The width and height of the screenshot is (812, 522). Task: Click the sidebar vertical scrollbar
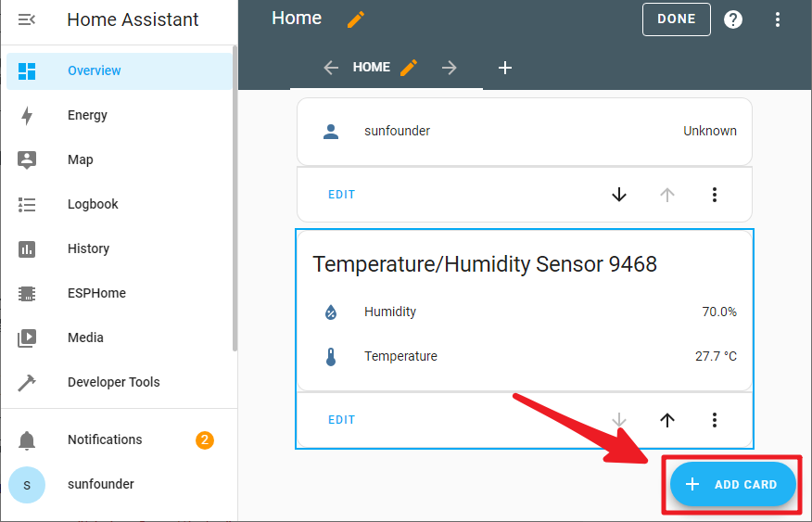click(235, 198)
